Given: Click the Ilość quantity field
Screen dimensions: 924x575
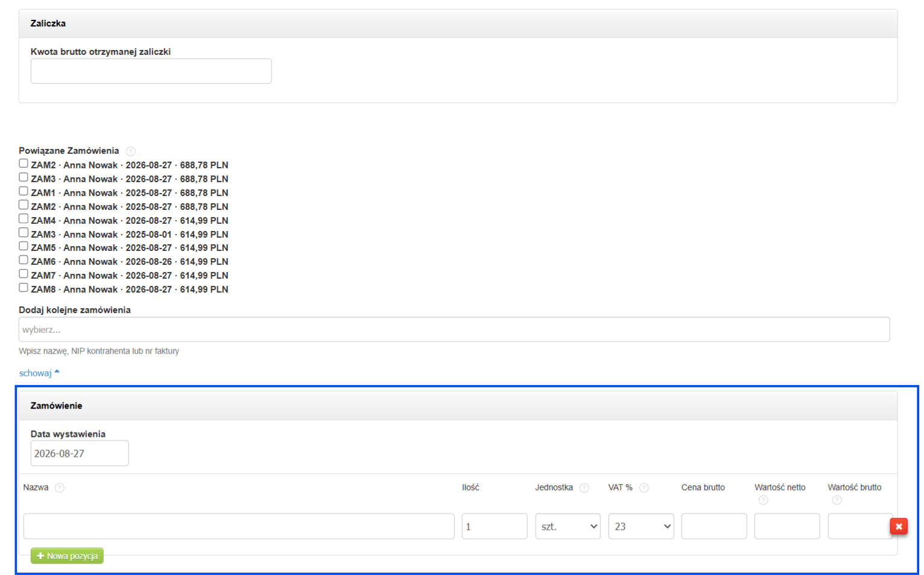Looking at the screenshot, I should point(495,526).
